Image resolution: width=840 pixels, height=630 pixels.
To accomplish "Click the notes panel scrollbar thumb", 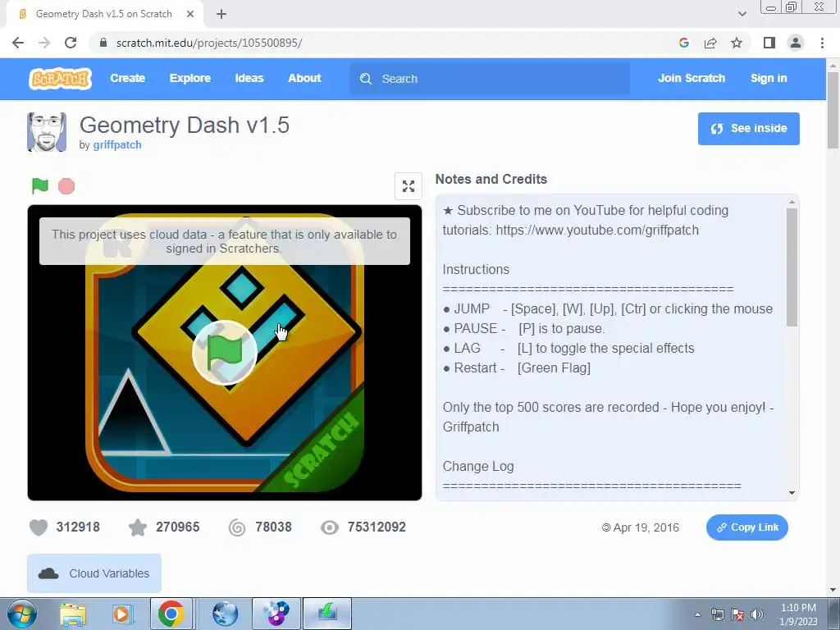I will pyautogui.click(x=792, y=267).
